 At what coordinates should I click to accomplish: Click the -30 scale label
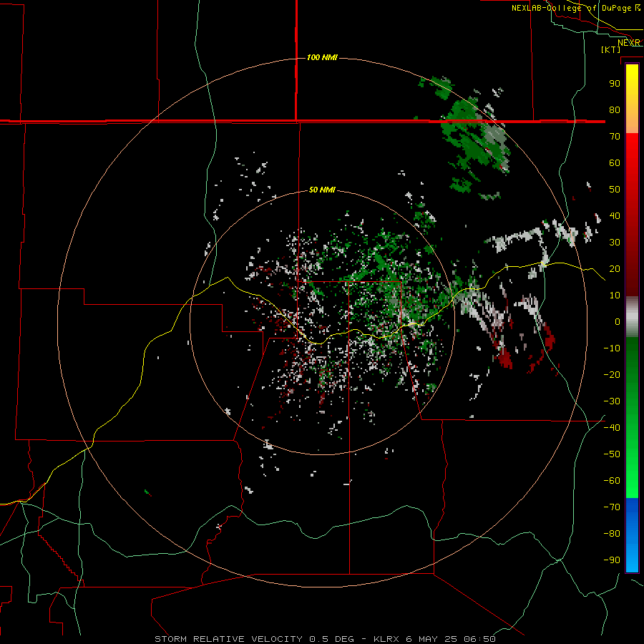point(612,401)
